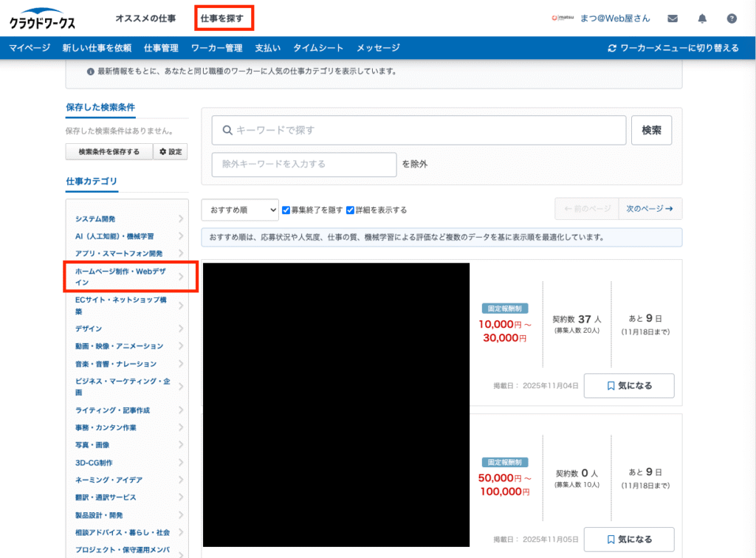Click 検索条件を保存する button

click(x=109, y=152)
